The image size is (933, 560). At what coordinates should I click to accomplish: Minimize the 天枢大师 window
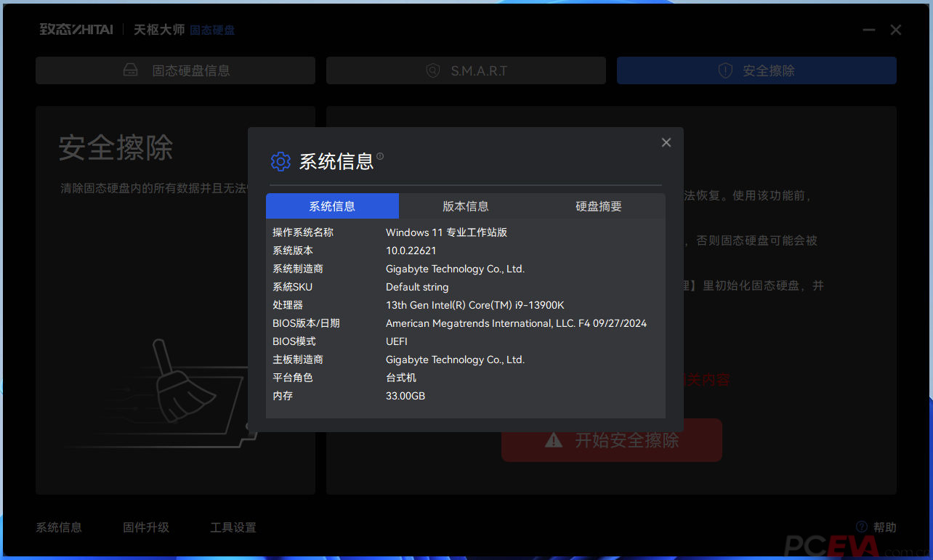[x=869, y=30]
